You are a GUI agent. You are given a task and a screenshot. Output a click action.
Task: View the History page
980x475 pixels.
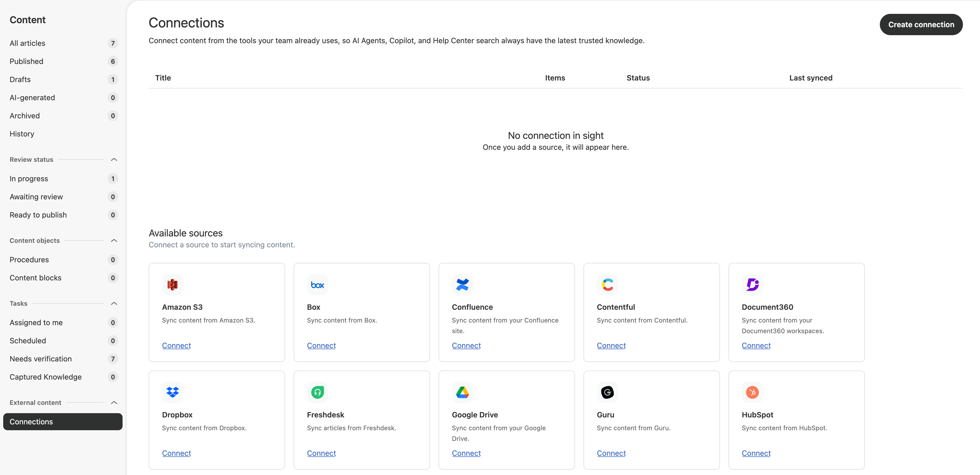[63, 134]
